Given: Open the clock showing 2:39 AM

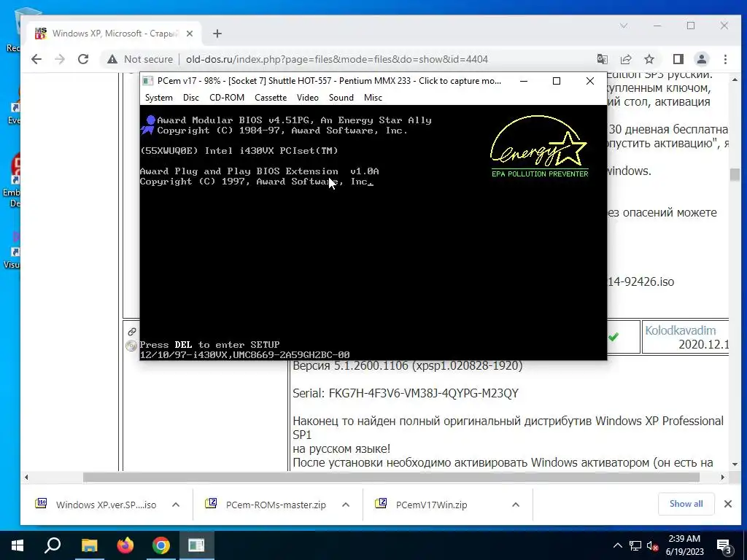Looking at the screenshot, I should 684,545.
